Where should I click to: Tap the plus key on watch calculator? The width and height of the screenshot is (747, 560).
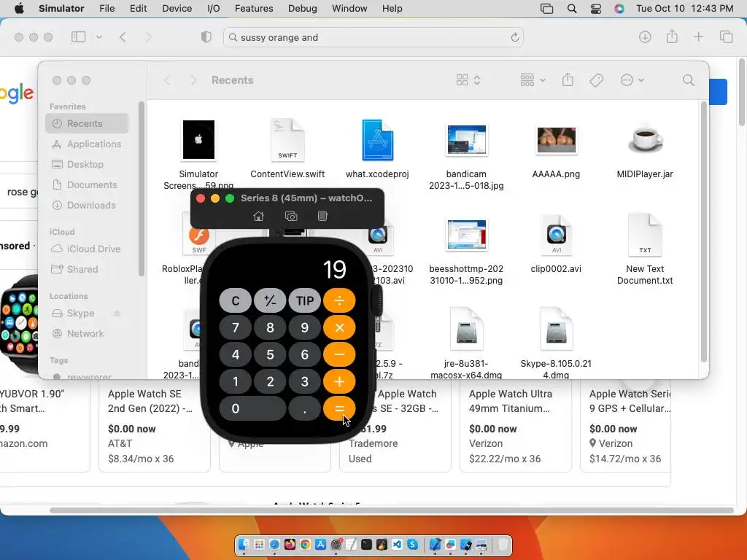click(339, 381)
